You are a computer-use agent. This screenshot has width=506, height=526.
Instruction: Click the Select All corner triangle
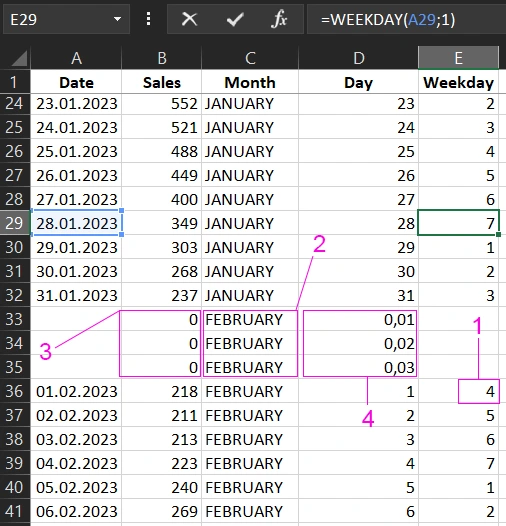click(19, 58)
